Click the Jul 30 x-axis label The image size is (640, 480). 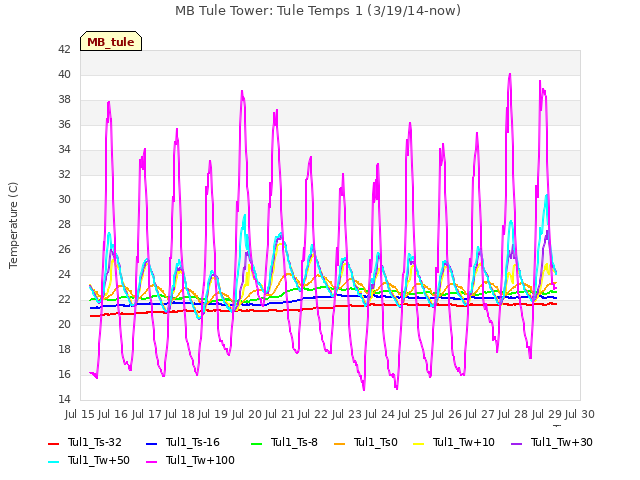tap(580, 414)
